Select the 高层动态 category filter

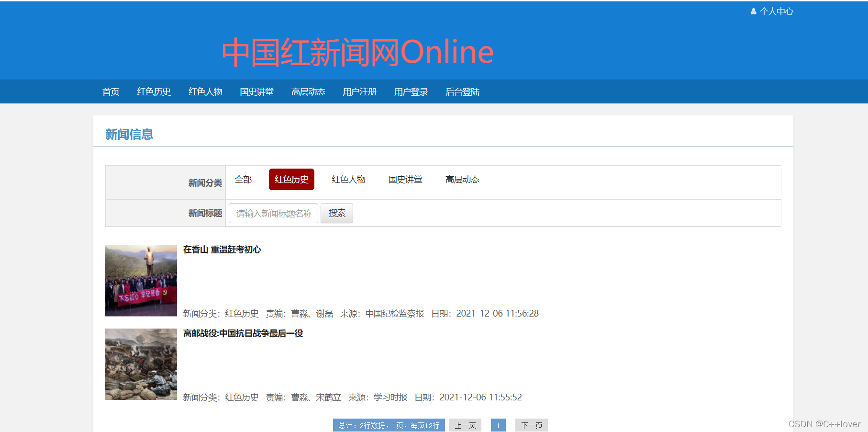click(x=462, y=179)
